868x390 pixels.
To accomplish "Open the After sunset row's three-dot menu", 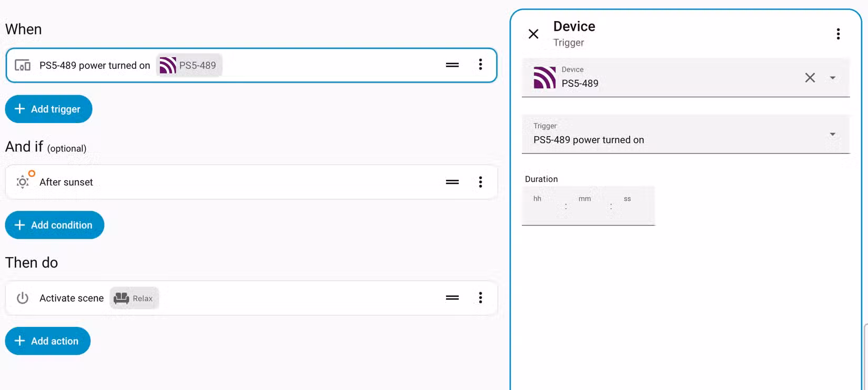I will [480, 182].
